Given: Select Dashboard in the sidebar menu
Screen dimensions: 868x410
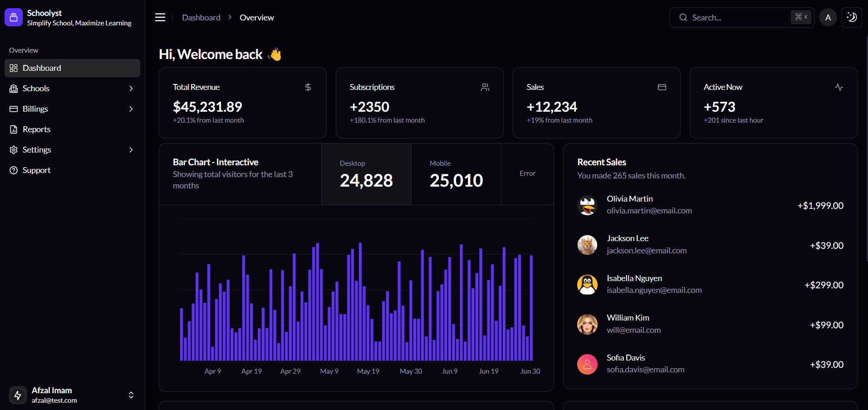Looking at the screenshot, I should coord(42,68).
